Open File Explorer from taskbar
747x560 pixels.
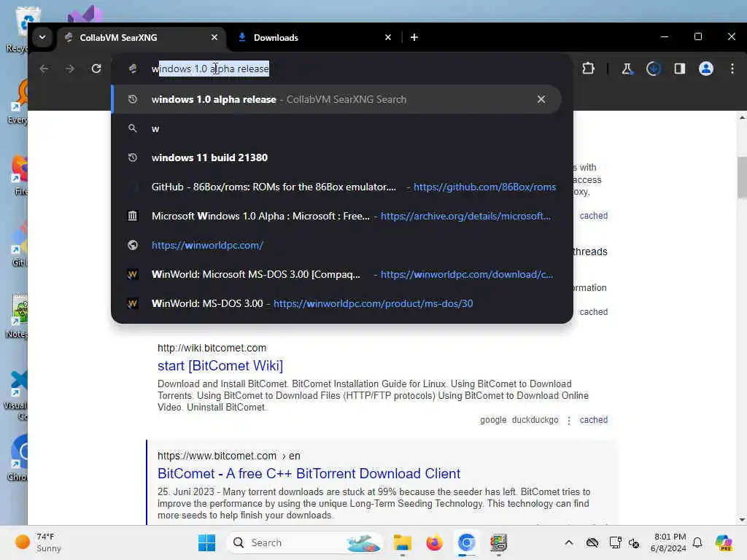tap(403, 542)
